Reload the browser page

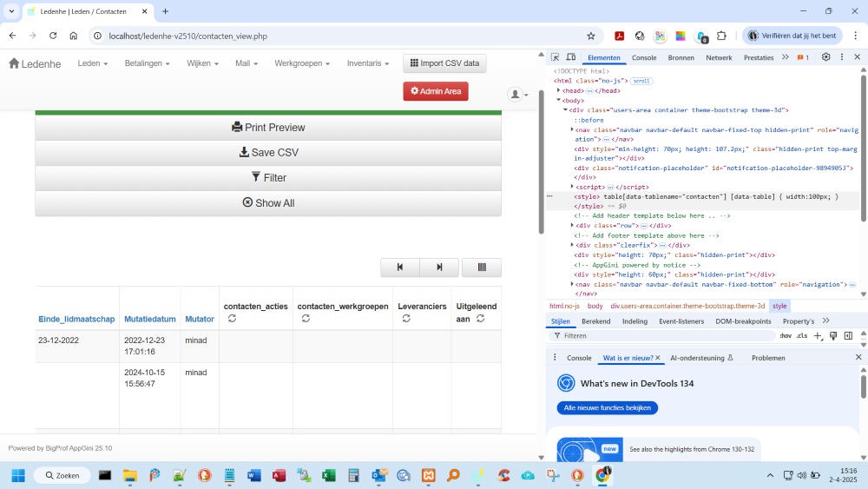pos(53,36)
